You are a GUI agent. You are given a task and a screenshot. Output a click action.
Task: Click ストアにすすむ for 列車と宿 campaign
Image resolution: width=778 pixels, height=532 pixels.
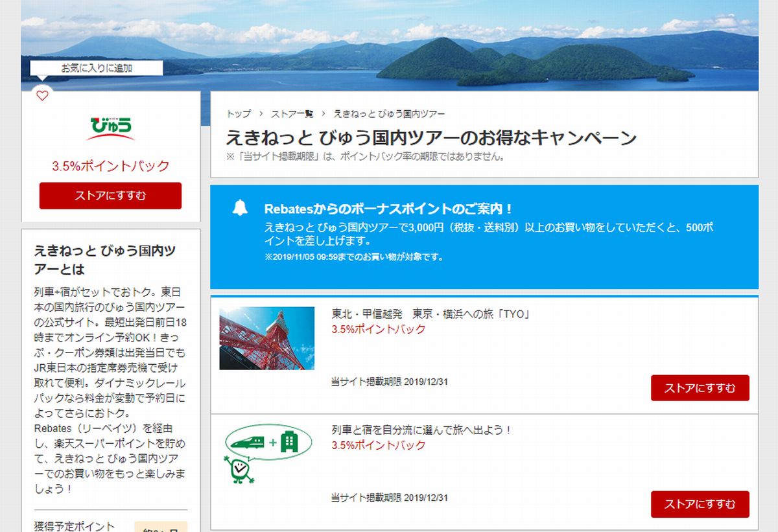point(700,504)
